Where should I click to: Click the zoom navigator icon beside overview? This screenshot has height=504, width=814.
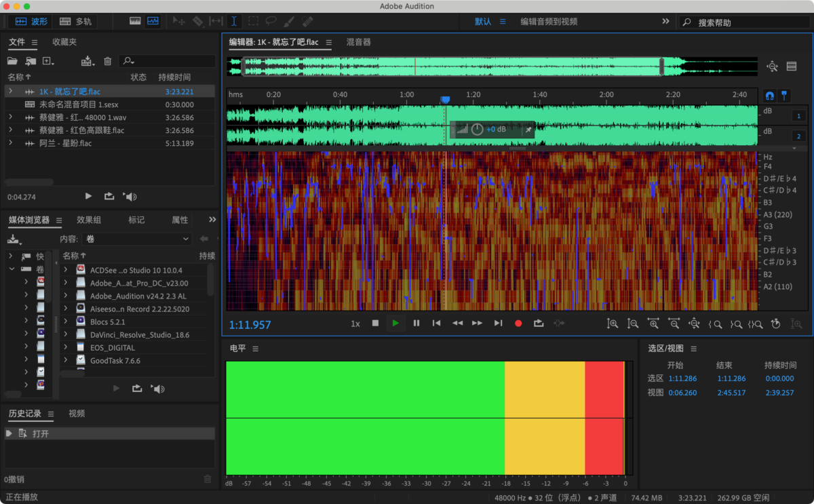772,66
